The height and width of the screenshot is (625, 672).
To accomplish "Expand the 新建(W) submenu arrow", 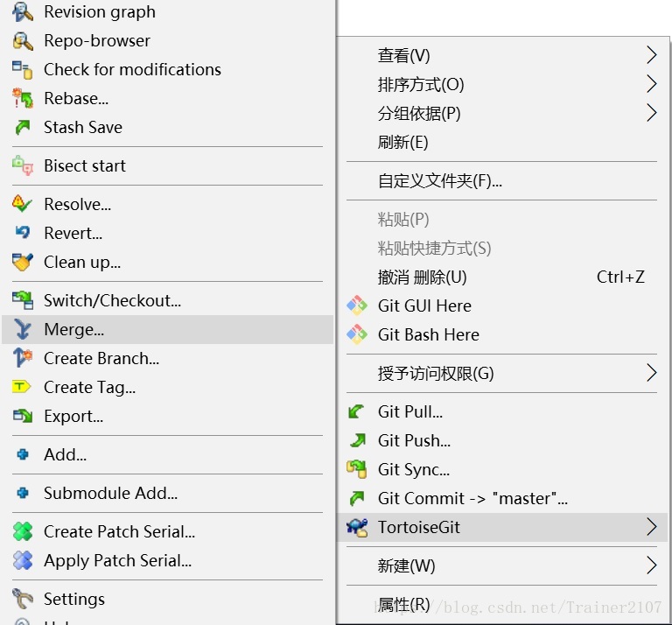I will (x=651, y=565).
